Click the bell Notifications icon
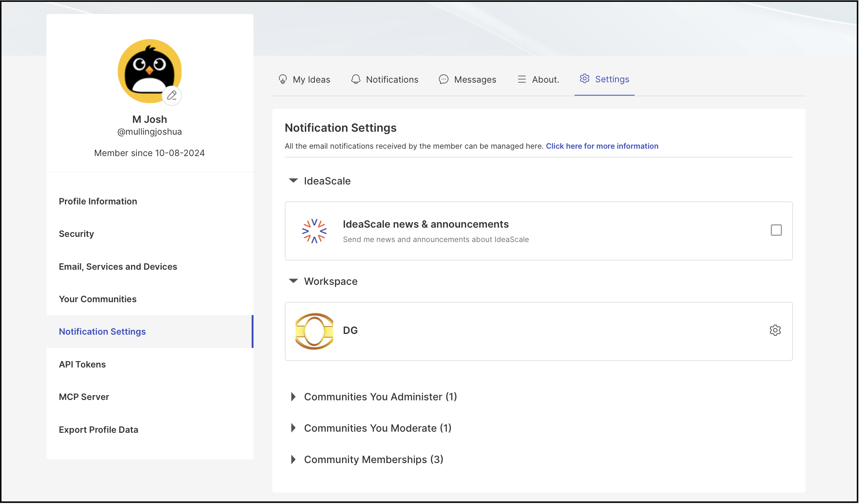This screenshot has width=859, height=504. (356, 79)
